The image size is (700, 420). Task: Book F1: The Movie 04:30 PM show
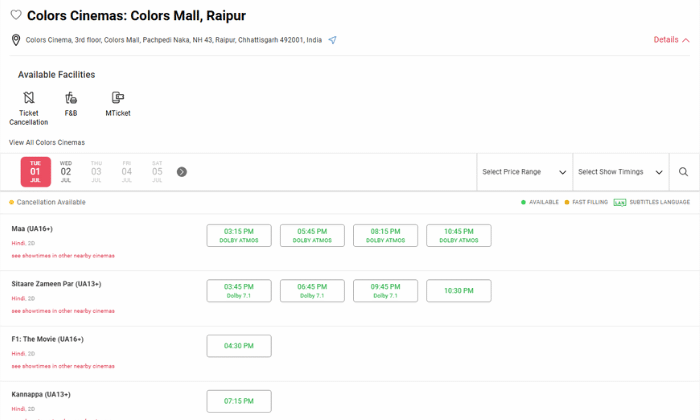tap(239, 346)
